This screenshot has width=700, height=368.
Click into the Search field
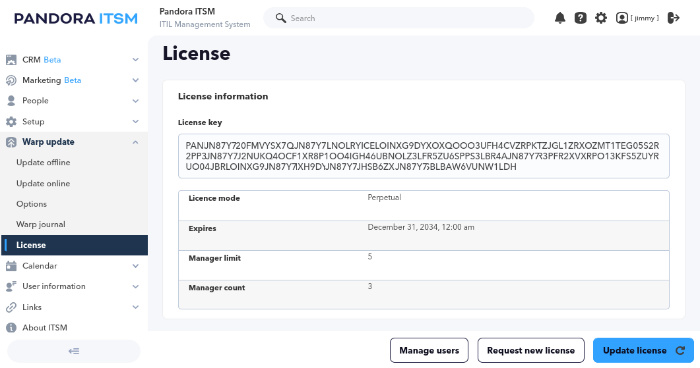coord(399,18)
